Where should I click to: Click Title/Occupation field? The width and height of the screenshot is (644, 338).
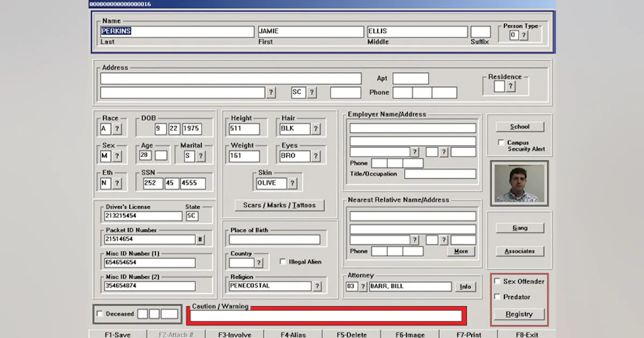[x=440, y=174]
